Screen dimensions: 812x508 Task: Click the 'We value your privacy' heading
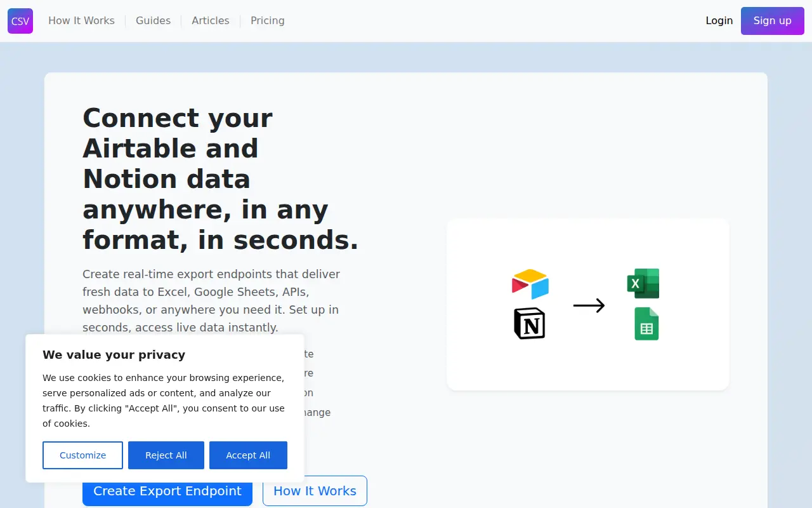click(x=114, y=355)
